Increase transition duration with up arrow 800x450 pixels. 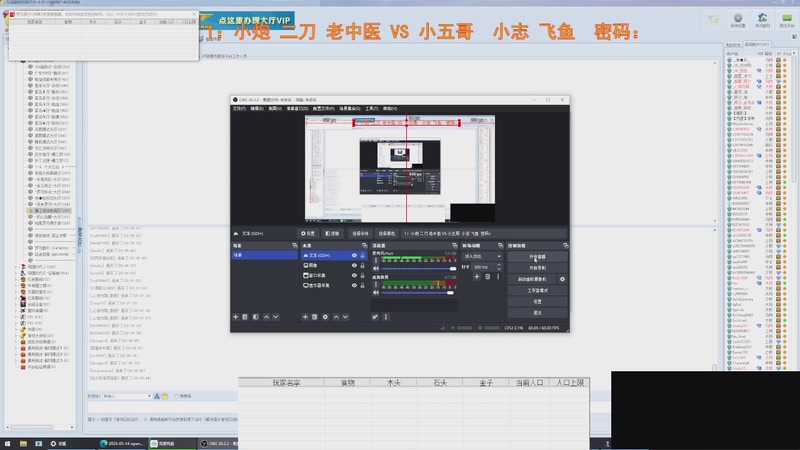coord(499,265)
